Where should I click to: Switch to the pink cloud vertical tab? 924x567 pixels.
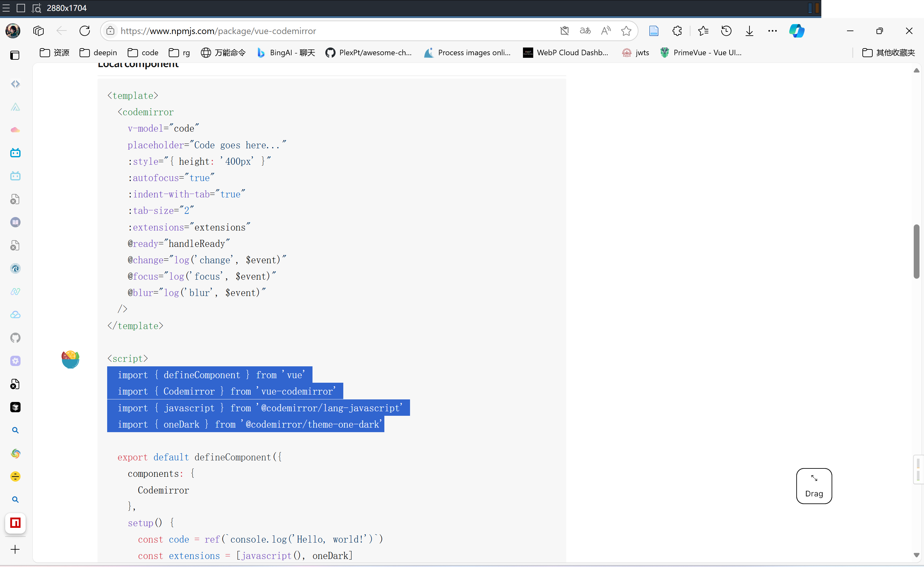tap(15, 130)
